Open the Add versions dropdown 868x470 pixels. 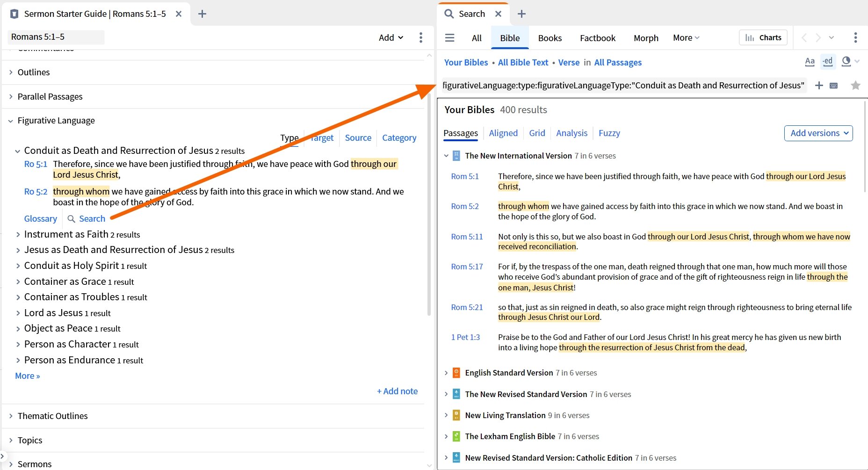817,133
